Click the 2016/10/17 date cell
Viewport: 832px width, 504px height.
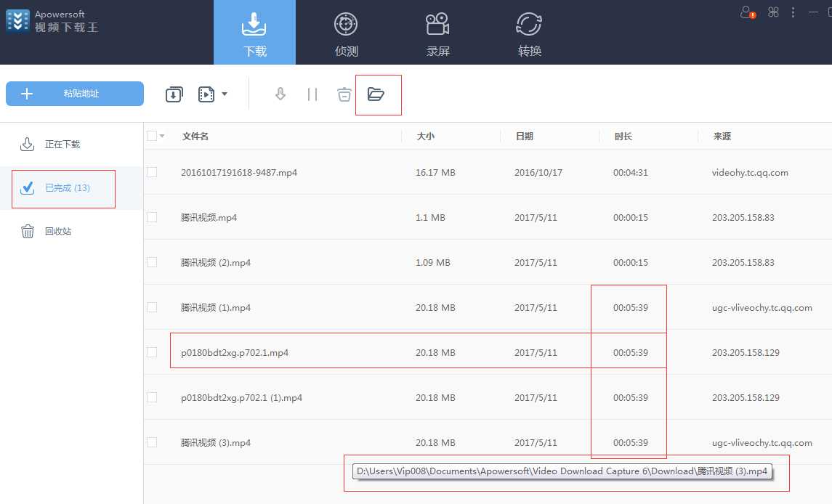tap(538, 172)
